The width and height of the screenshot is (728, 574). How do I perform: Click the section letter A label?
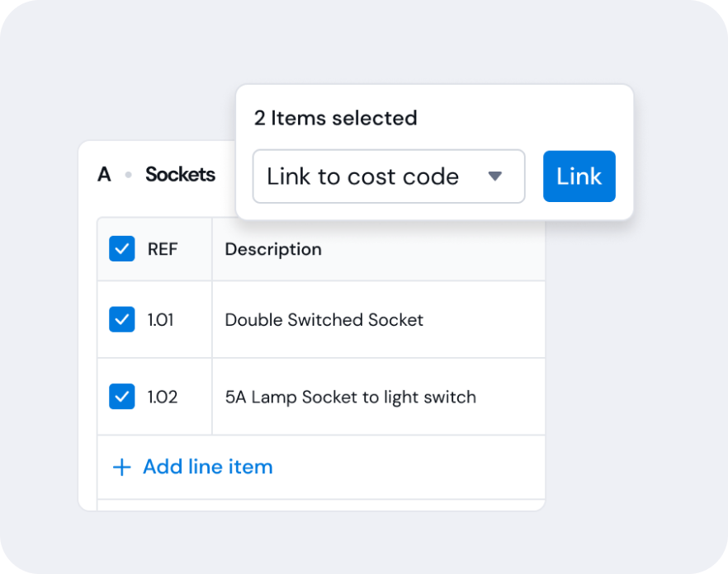click(x=105, y=175)
